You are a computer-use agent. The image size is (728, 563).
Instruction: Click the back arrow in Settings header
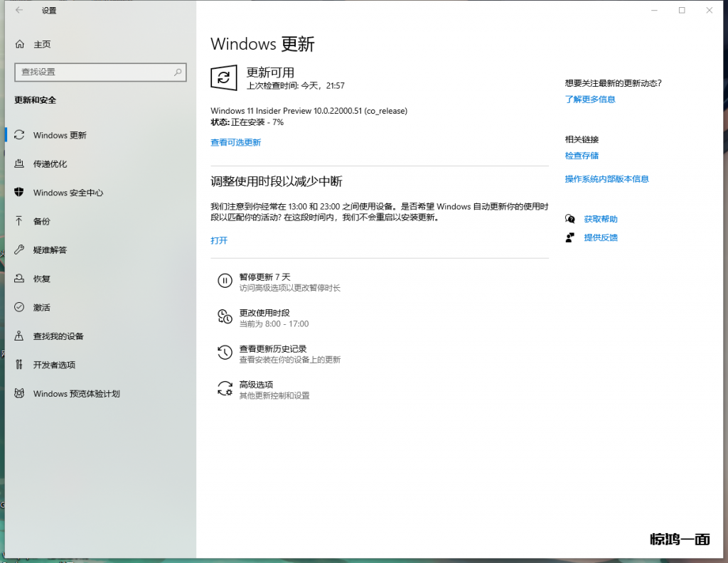pos(19,11)
